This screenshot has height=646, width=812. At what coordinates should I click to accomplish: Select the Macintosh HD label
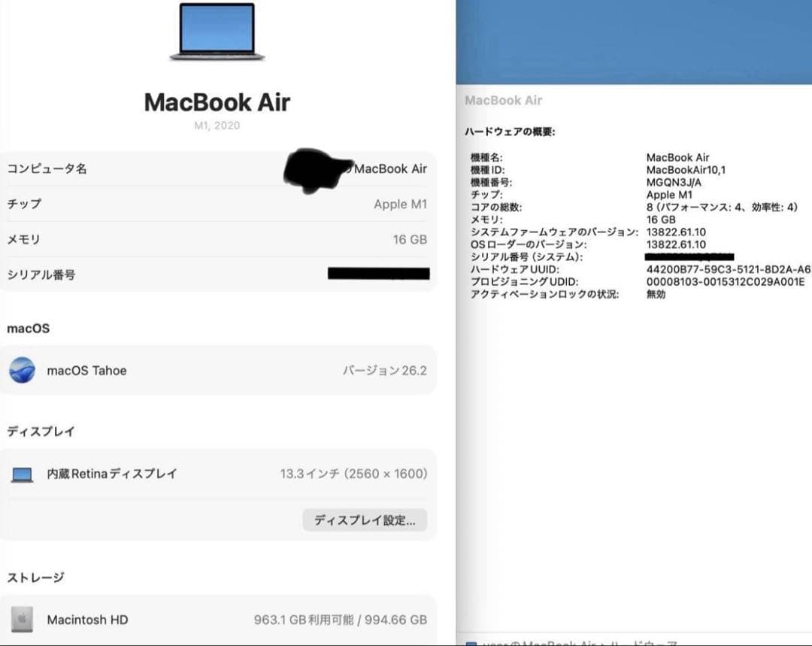[x=87, y=620]
